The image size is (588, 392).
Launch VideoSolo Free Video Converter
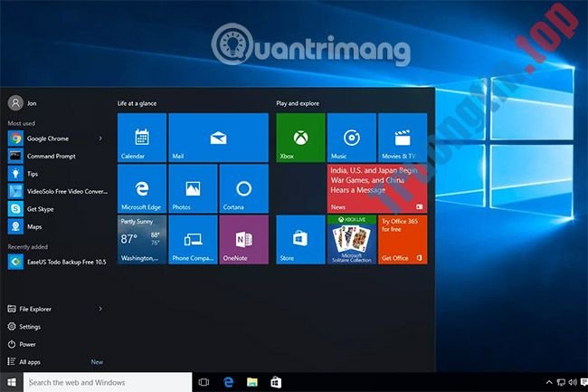point(56,191)
